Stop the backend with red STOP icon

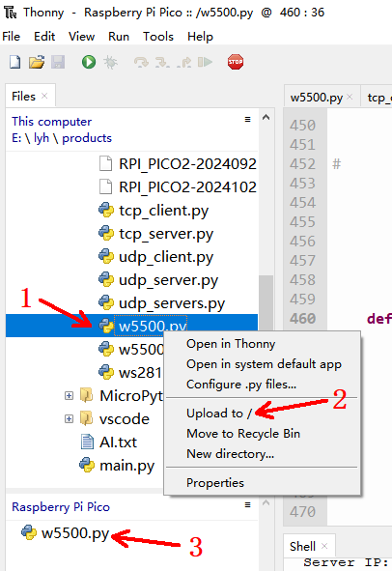point(236,62)
